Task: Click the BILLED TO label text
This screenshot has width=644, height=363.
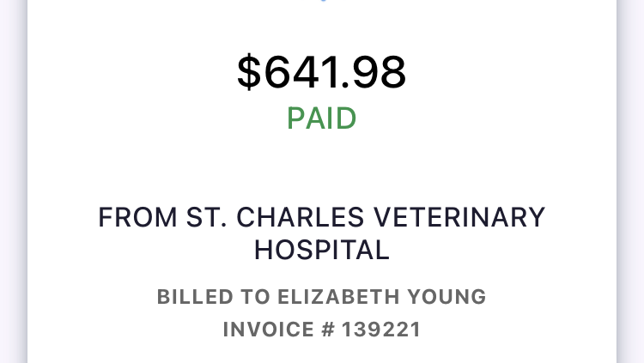Action: 212,297
